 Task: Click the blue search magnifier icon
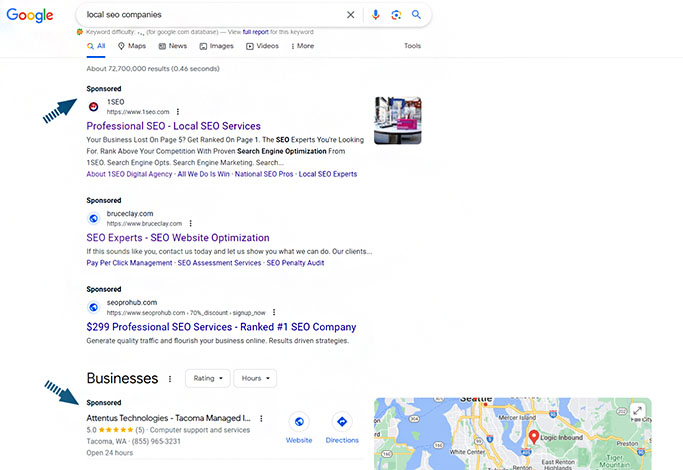coord(416,15)
